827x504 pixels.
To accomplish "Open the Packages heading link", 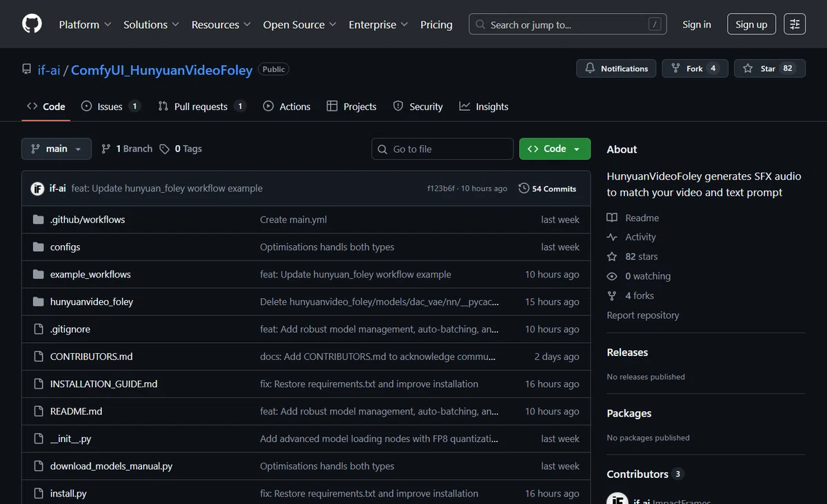I will pos(629,413).
